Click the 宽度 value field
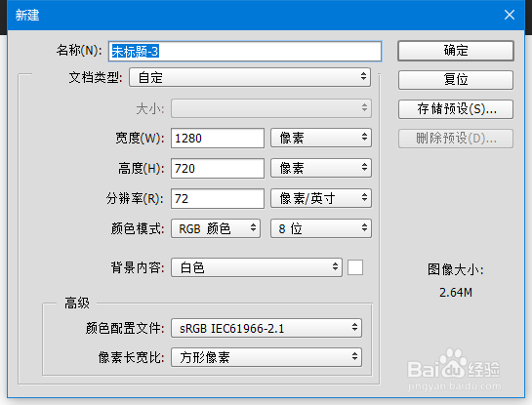The image size is (532, 405). pos(218,138)
